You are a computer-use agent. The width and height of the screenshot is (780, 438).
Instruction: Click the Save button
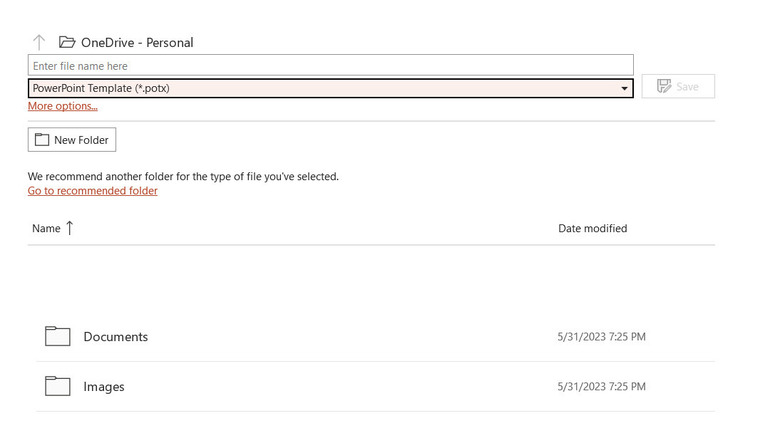[x=677, y=87]
